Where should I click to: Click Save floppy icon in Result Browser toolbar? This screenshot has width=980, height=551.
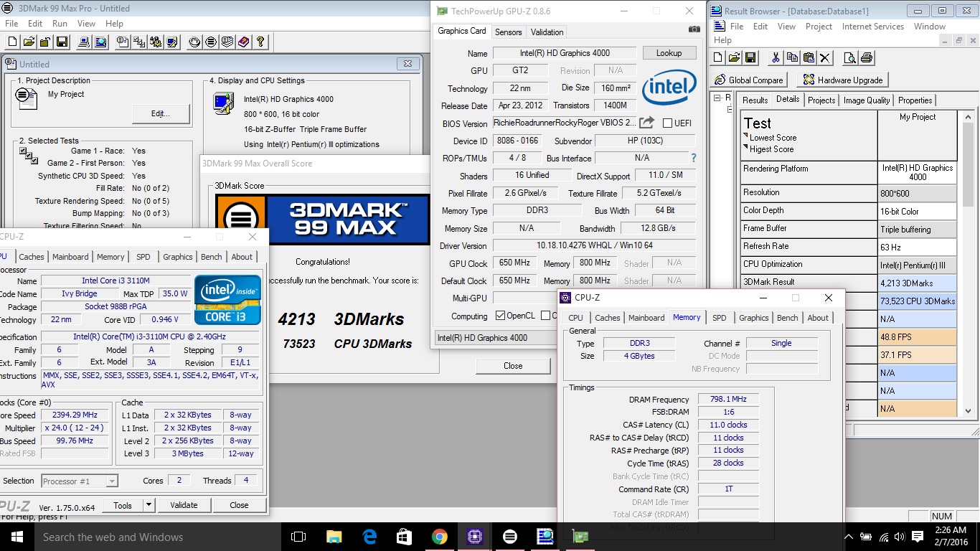[x=750, y=58]
